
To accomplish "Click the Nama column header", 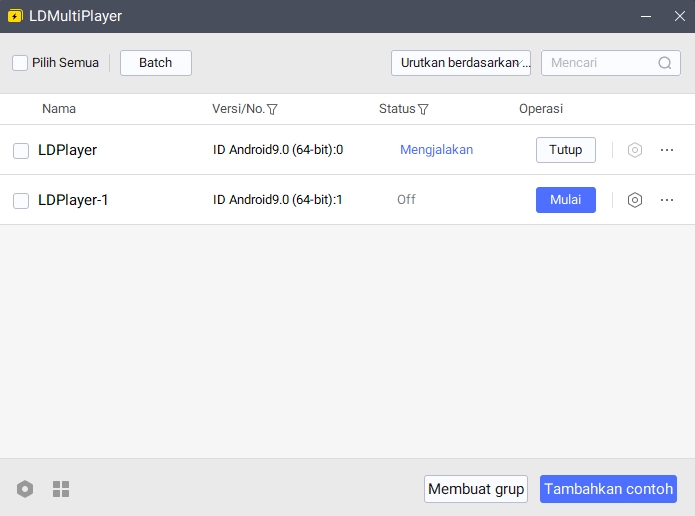I will (59, 109).
